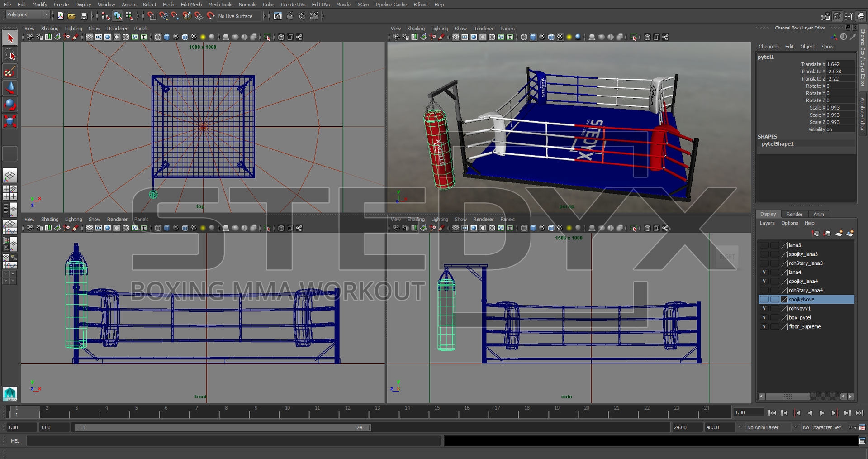Open Mesh Tools menu
868x459 pixels.
(220, 5)
